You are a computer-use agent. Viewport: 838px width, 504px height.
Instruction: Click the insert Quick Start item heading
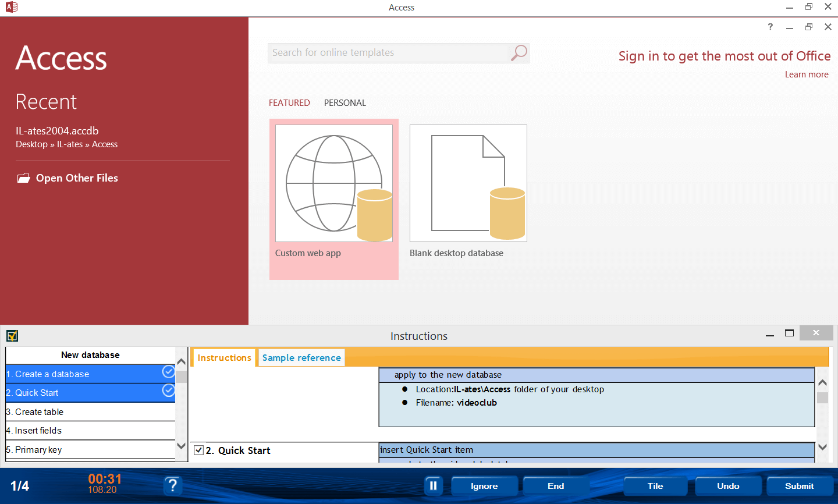427,450
